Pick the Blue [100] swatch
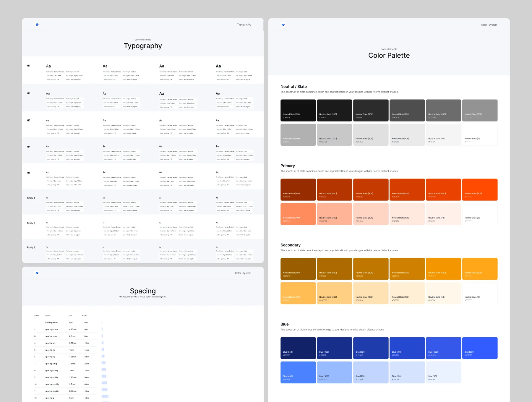The width and height of the screenshot is (532, 402). pos(407,372)
